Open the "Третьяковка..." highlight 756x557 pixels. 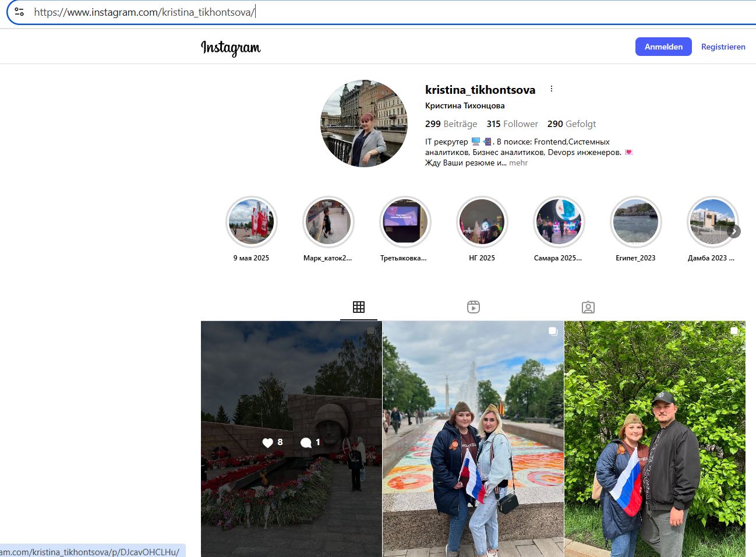[x=405, y=222]
